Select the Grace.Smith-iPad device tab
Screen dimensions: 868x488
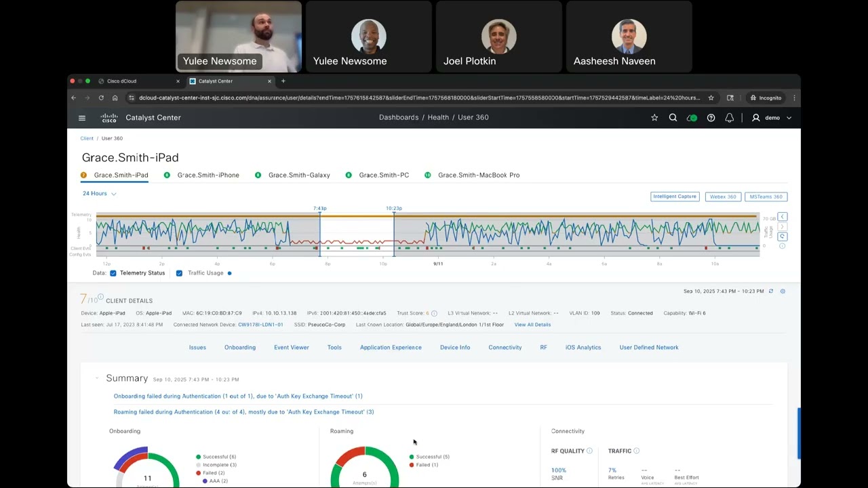[115, 175]
